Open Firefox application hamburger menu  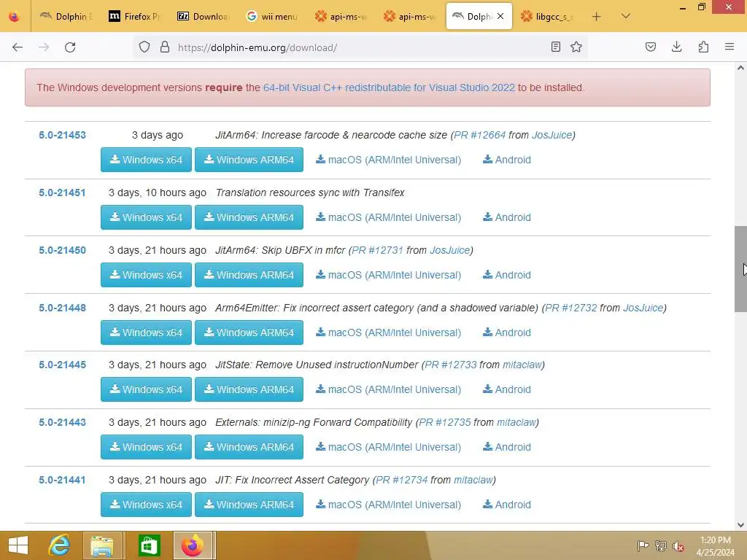729,47
